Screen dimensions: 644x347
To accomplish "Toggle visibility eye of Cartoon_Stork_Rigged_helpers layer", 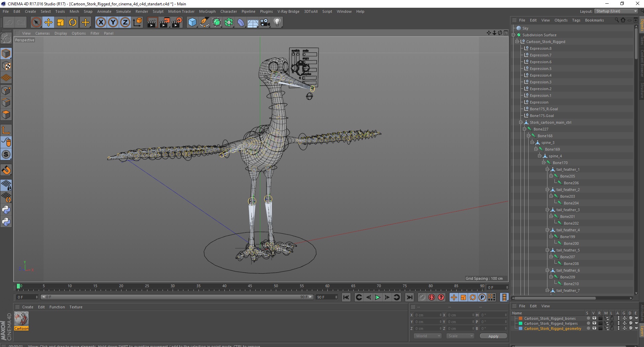I will [594, 323].
